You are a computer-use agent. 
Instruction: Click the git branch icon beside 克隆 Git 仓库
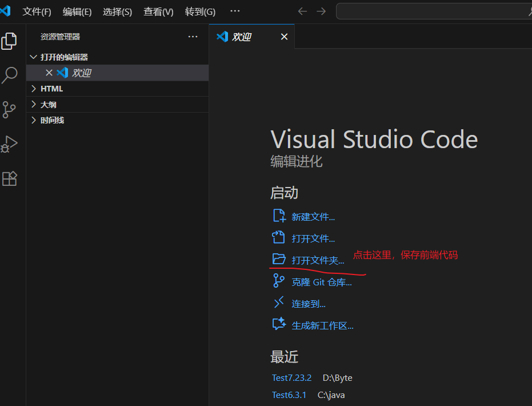tap(279, 281)
